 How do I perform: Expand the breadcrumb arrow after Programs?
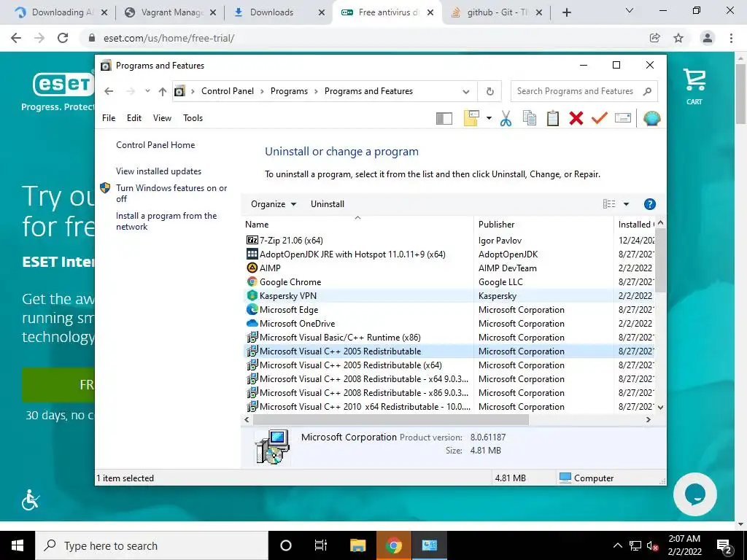pos(316,91)
